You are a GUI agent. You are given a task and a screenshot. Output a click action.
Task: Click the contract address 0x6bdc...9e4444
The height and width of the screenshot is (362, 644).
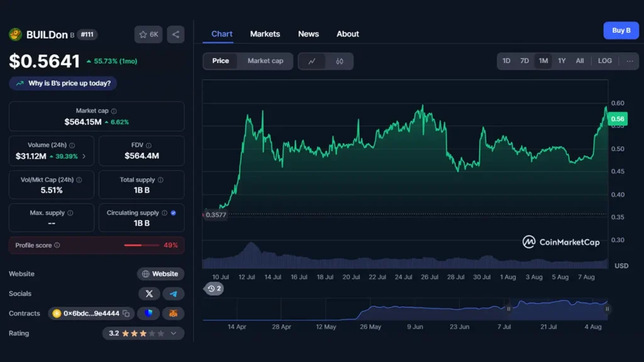click(91, 314)
